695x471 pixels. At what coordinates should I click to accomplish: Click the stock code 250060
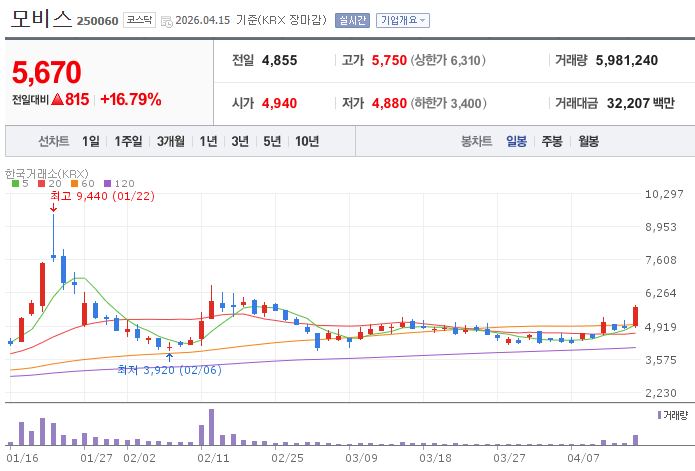coord(98,21)
